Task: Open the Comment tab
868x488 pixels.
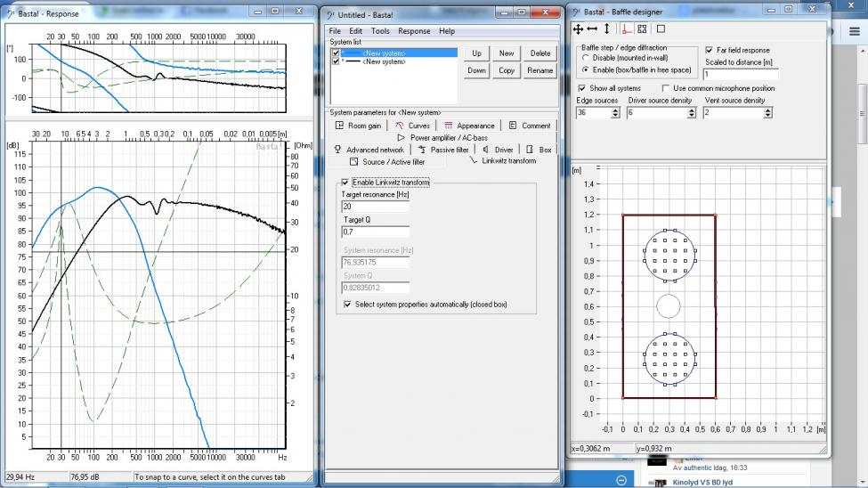Action: pyautogui.click(x=529, y=126)
